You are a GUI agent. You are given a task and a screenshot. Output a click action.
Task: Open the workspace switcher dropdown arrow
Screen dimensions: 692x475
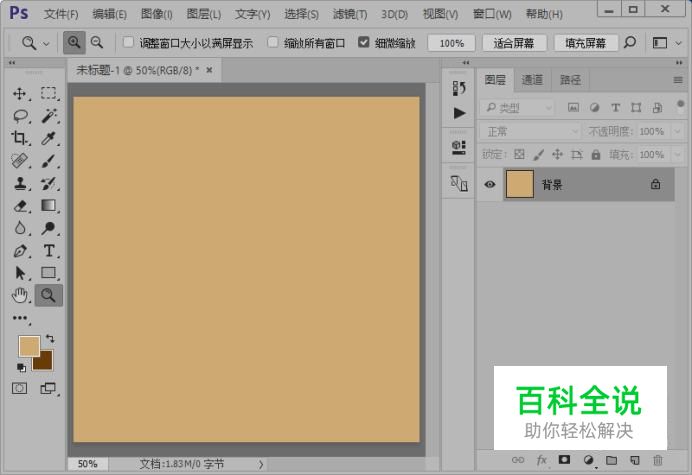[x=679, y=43]
